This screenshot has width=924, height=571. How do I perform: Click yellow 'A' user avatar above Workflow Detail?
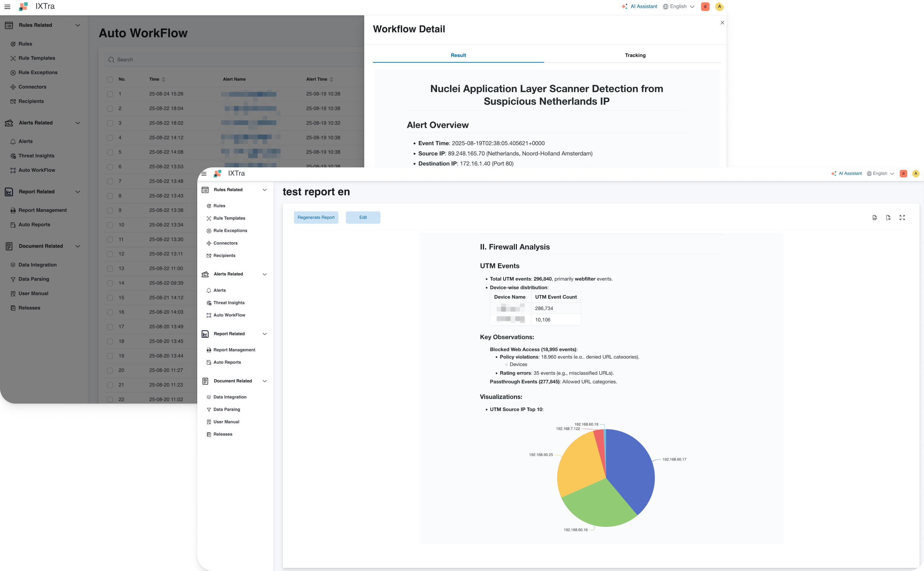(x=719, y=6)
